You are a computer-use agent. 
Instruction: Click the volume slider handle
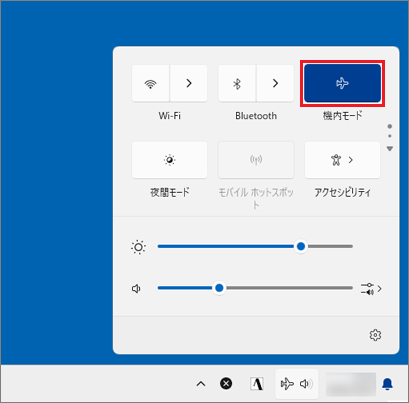click(219, 288)
